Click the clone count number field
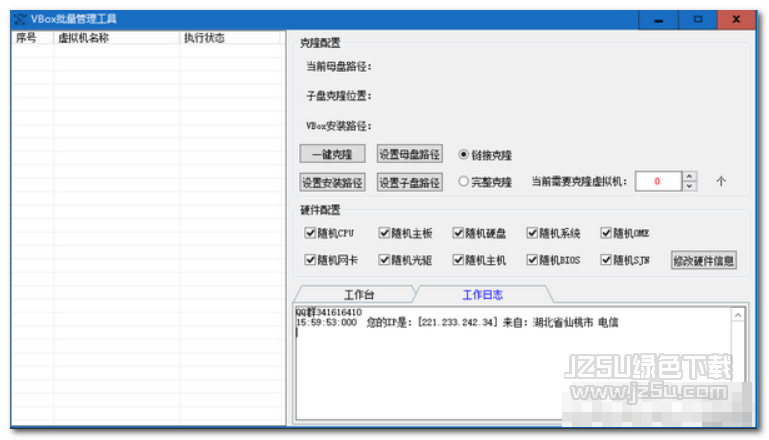The image size is (769, 440). coord(658,181)
